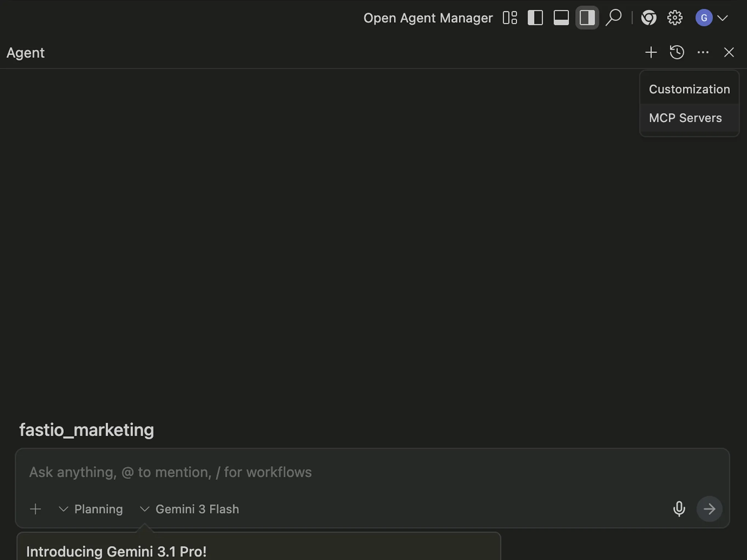This screenshot has height=560, width=747.
Task: Select MCP Servers from the menu
Action: click(685, 118)
